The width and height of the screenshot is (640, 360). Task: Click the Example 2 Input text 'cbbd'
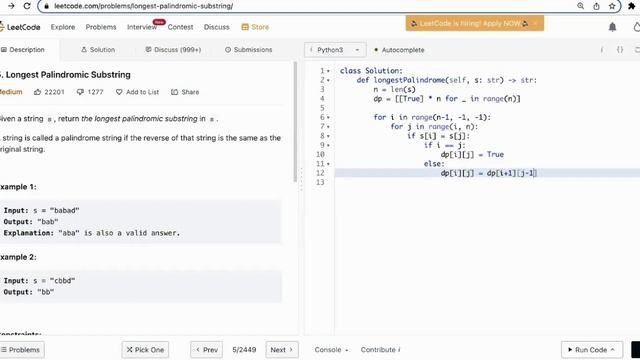(62, 281)
